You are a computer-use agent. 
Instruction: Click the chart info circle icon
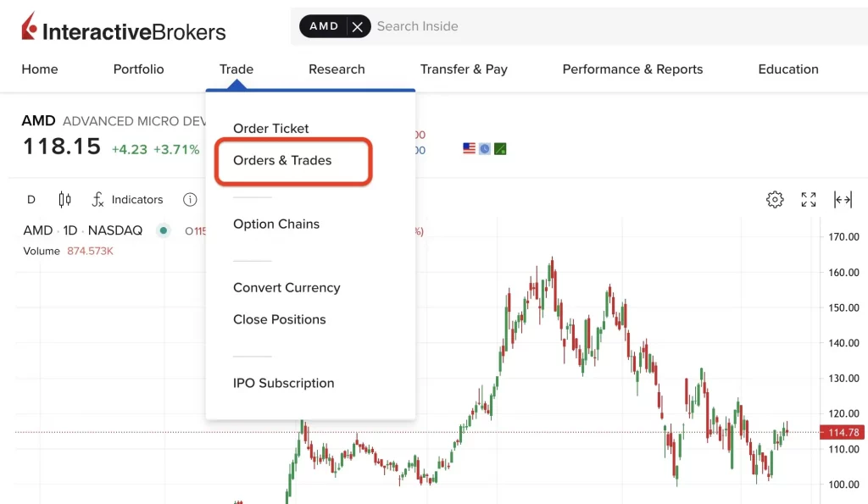(x=190, y=200)
